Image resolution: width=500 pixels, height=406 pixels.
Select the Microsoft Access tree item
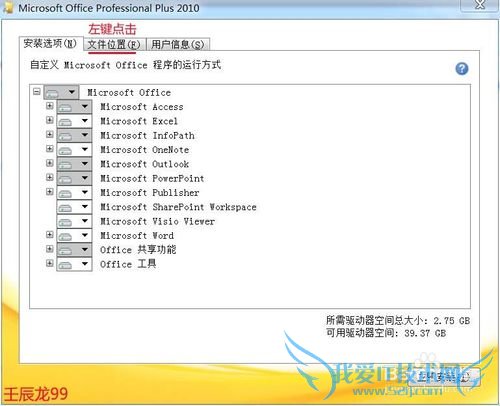pyautogui.click(x=142, y=107)
